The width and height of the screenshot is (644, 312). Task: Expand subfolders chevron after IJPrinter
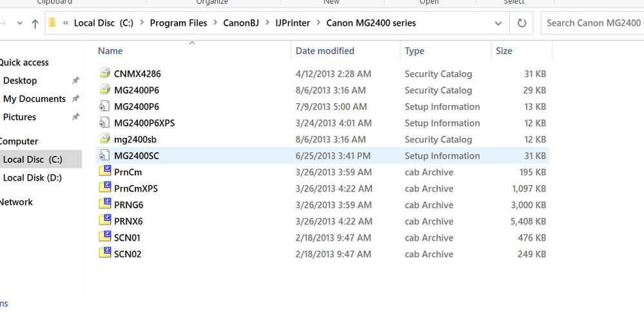click(x=318, y=23)
